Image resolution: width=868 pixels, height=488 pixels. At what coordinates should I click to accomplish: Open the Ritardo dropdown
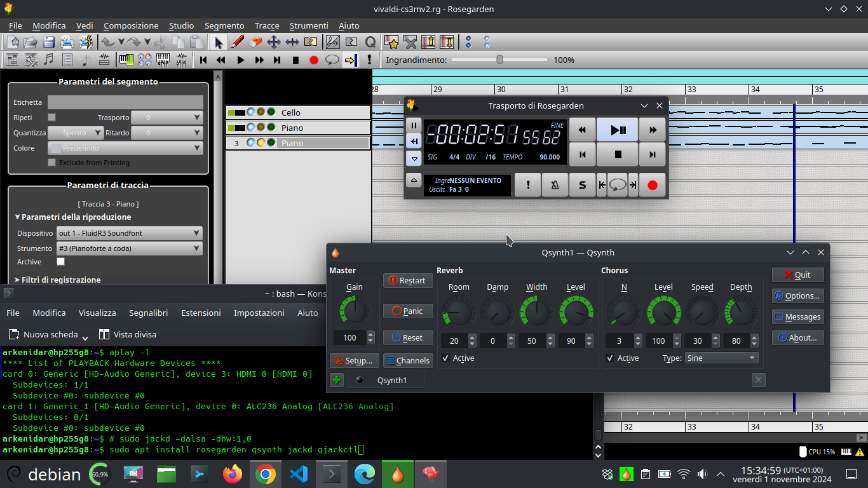167,133
